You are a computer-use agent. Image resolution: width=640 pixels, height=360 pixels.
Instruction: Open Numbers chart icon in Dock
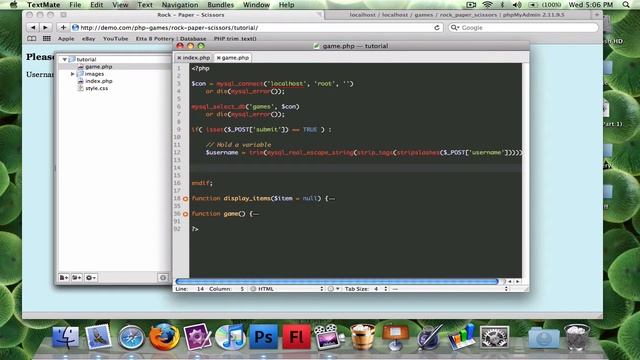[462, 337]
